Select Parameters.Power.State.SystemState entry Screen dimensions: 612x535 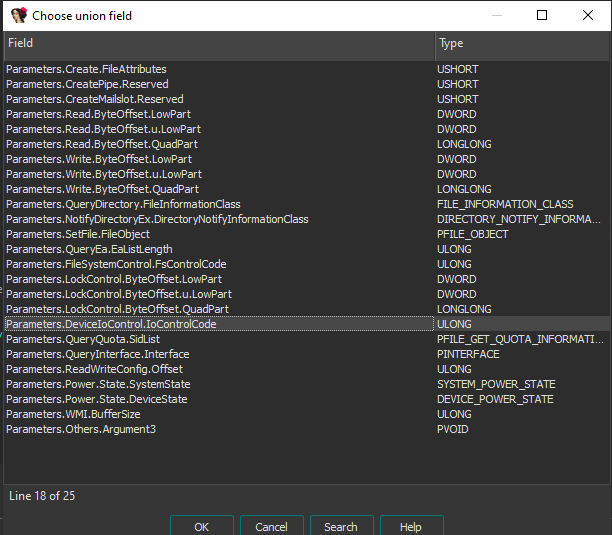(98, 384)
